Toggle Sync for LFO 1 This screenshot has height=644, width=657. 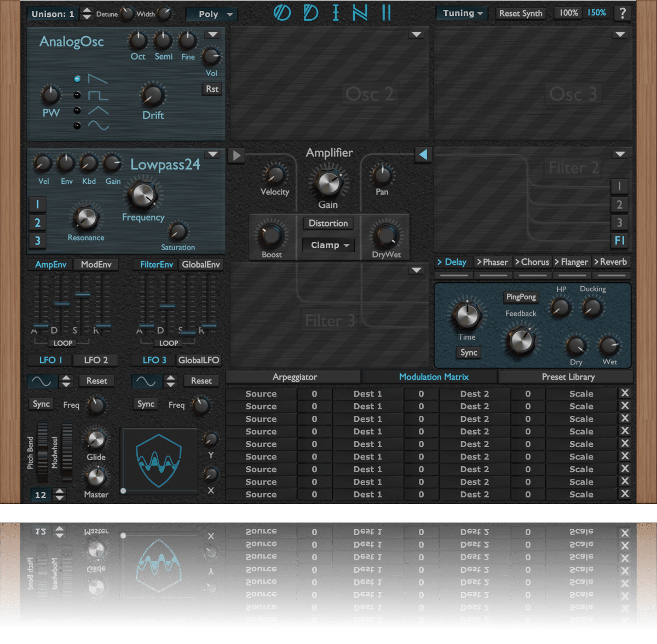41,404
